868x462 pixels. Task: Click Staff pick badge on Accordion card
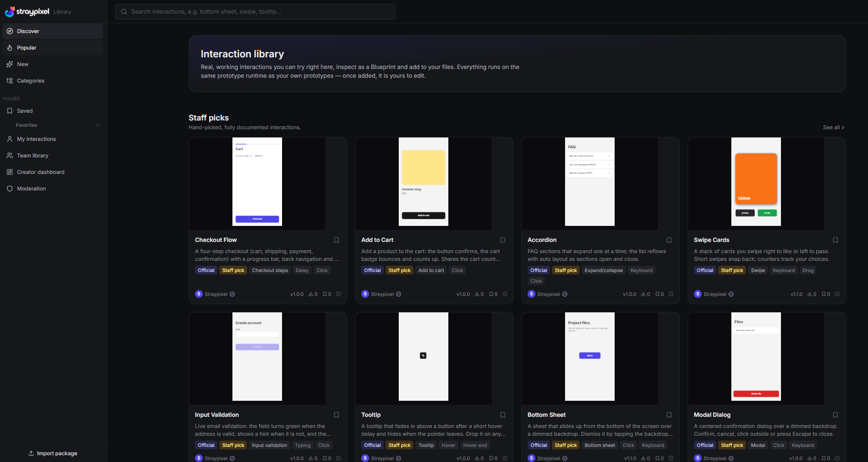566,271
